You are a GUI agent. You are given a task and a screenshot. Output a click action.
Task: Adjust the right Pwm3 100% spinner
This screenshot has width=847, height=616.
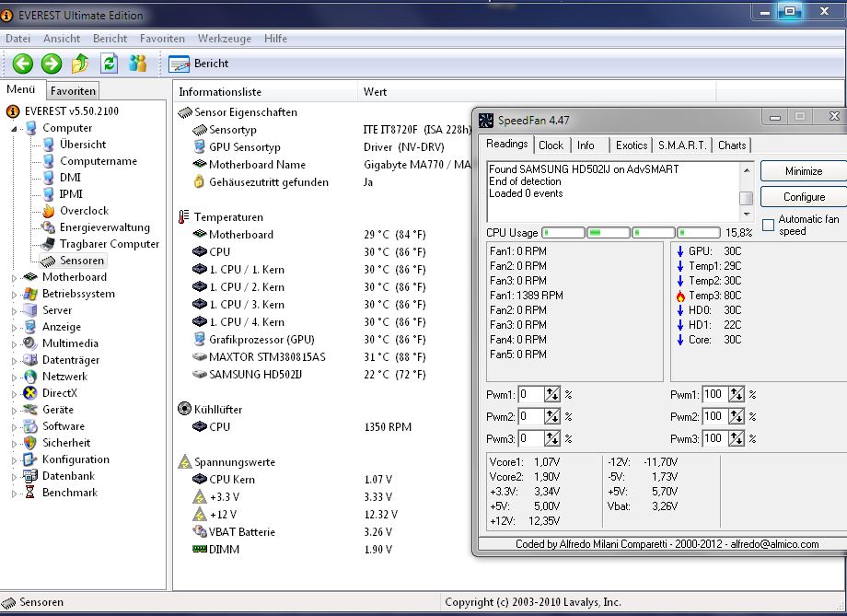pyautogui.click(x=737, y=438)
